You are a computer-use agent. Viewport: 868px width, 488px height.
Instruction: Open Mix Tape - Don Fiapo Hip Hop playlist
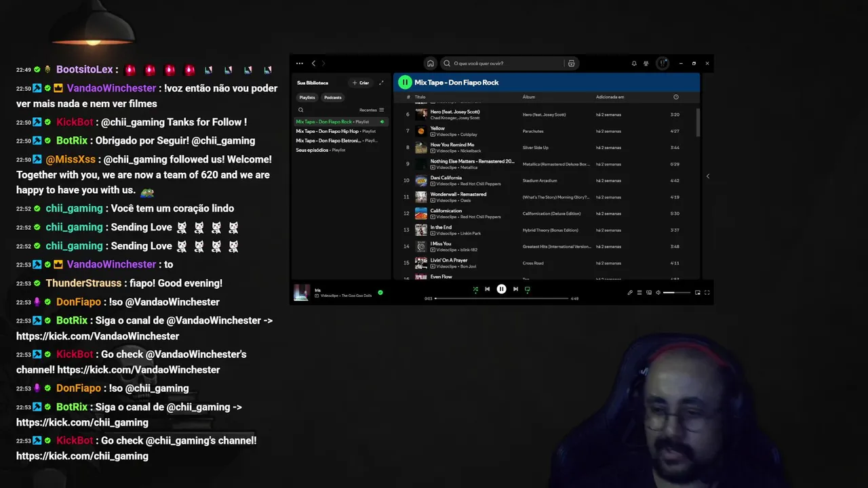click(340, 131)
